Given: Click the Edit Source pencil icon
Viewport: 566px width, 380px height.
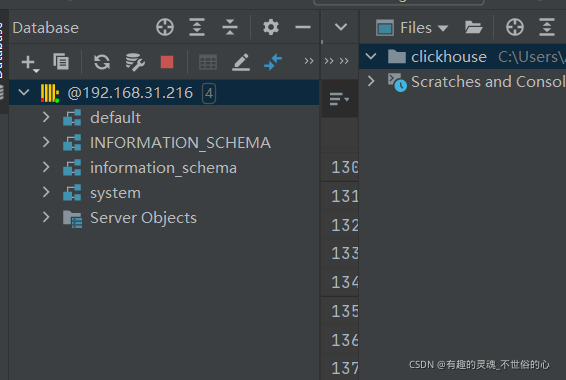Looking at the screenshot, I should [x=241, y=62].
